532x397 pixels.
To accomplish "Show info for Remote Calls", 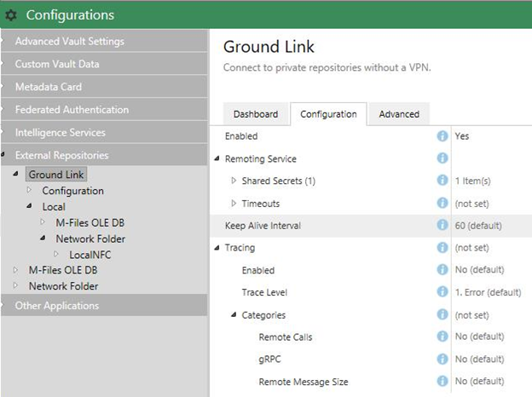I will [442, 337].
